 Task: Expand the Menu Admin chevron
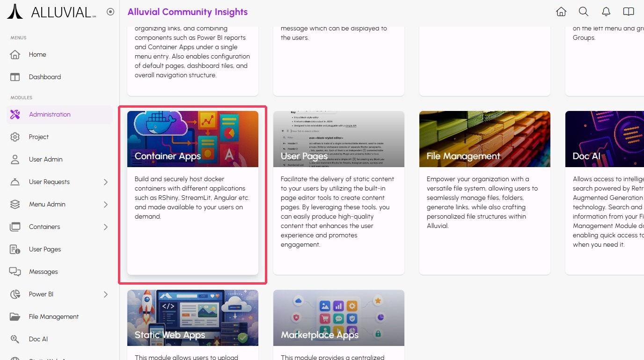106,204
